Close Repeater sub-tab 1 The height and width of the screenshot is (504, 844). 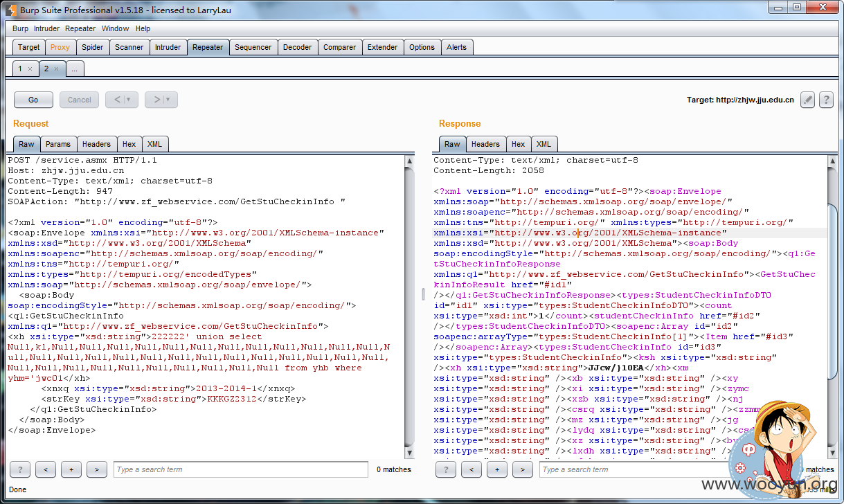coord(30,69)
